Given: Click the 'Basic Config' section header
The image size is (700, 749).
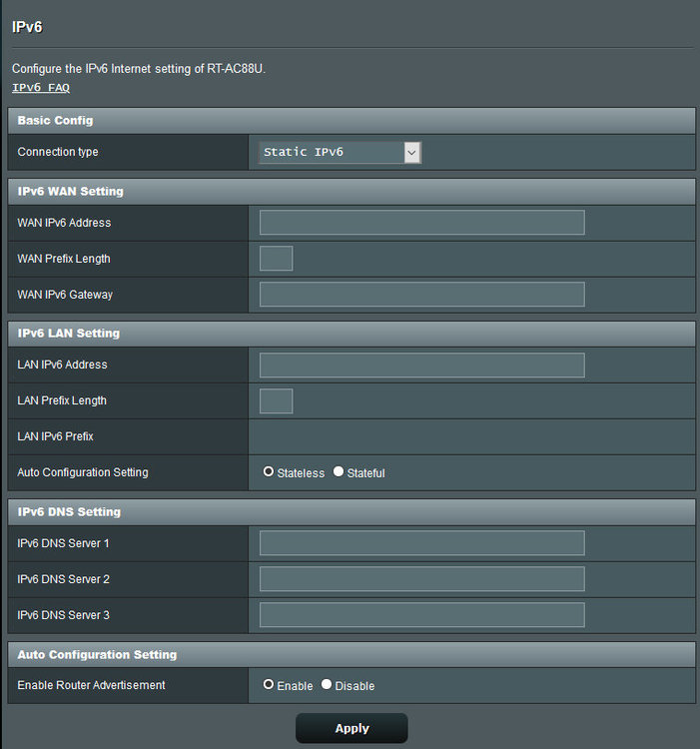Looking at the screenshot, I should (x=351, y=121).
